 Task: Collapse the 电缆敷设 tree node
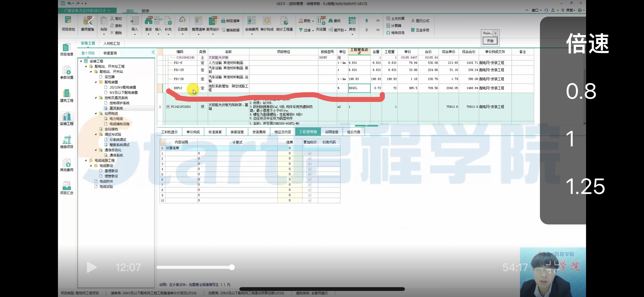(91, 166)
